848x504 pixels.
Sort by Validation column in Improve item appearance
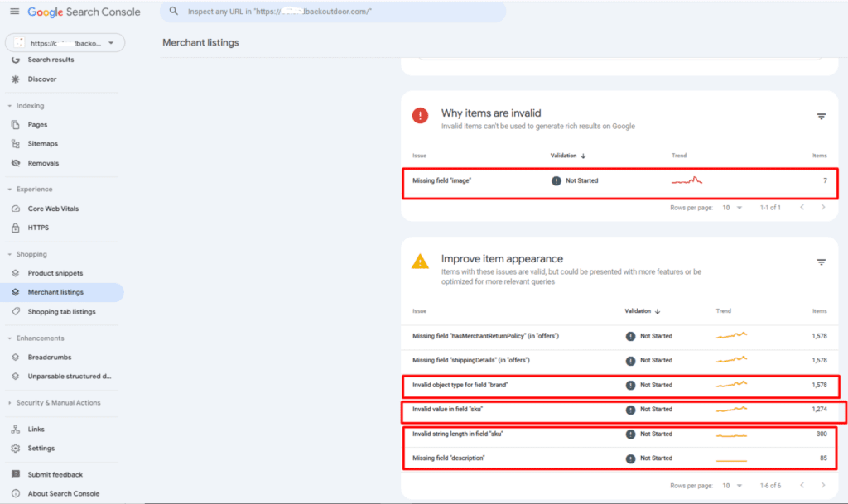click(x=642, y=311)
